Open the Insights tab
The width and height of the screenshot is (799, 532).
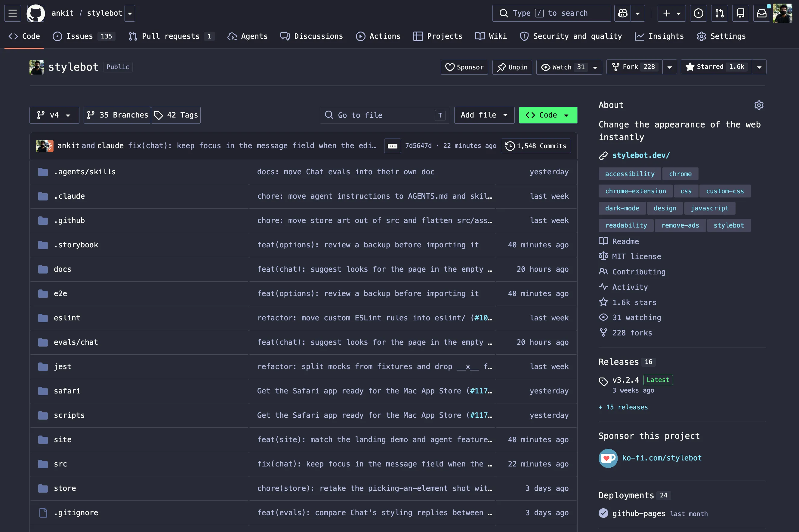(x=659, y=36)
